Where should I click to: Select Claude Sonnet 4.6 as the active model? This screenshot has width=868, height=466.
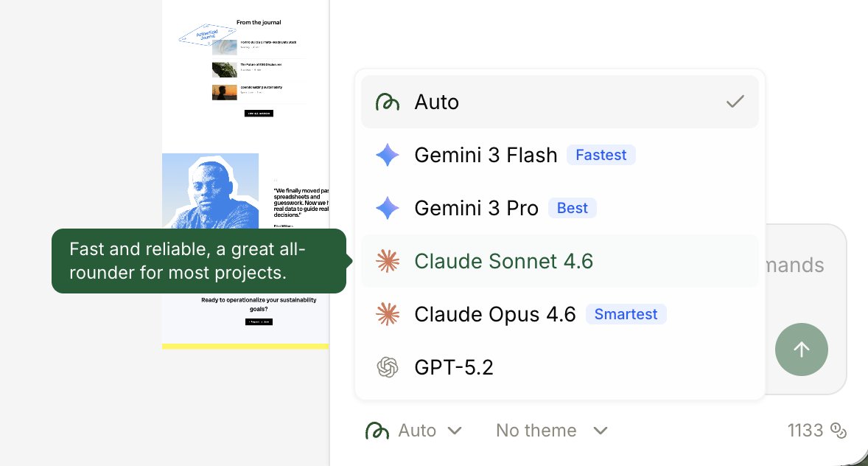click(504, 261)
